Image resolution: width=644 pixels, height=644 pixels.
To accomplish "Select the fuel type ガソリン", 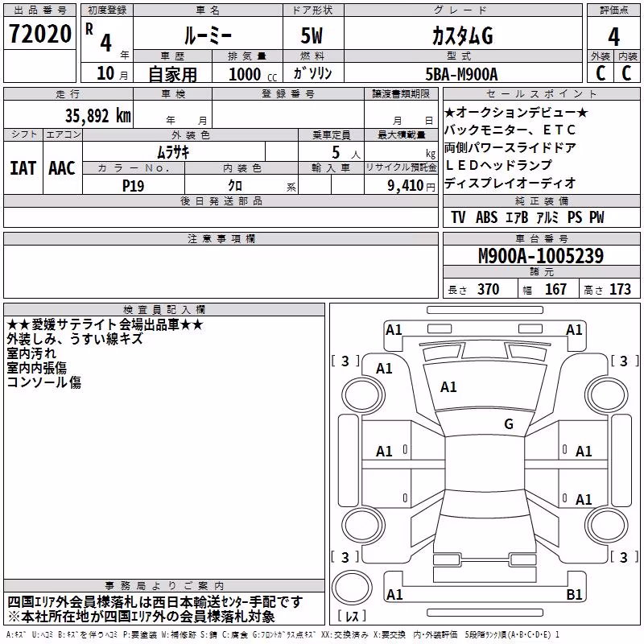I will point(312,73).
